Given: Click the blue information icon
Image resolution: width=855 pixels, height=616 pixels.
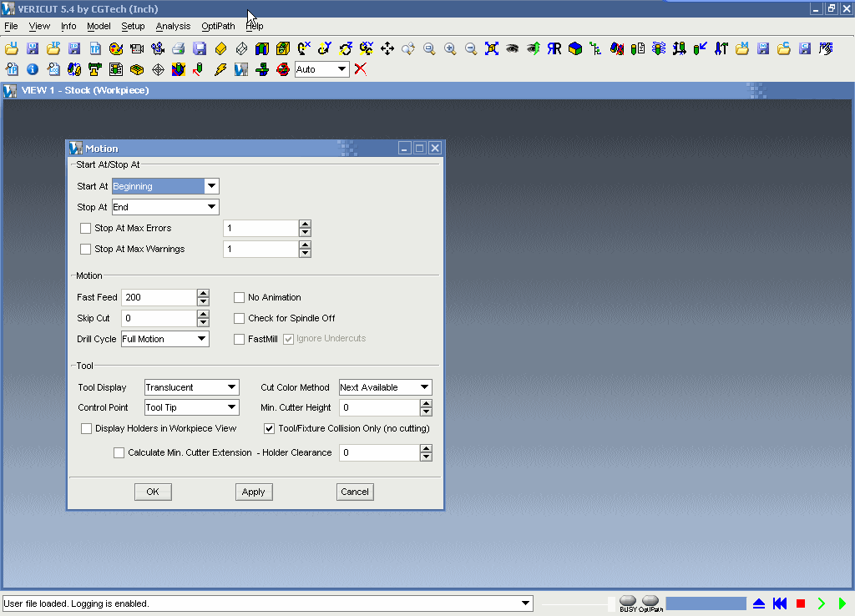Looking at the screenshot, I should click(33, 69).
